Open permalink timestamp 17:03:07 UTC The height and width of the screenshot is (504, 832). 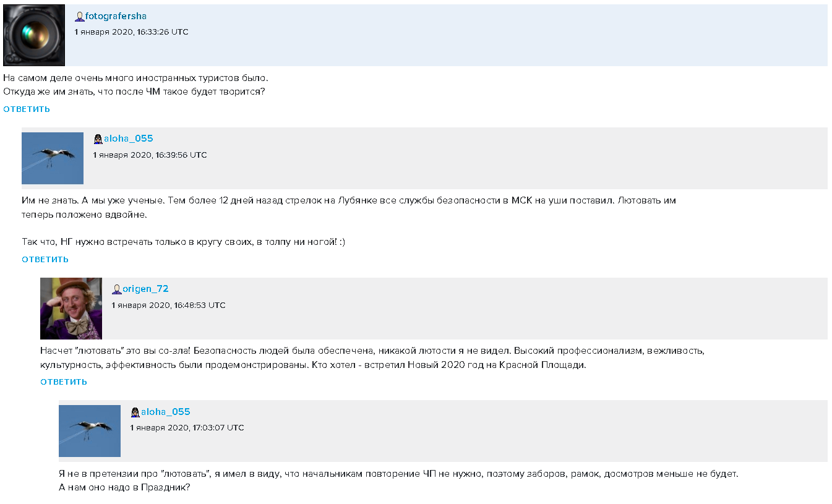187,428
